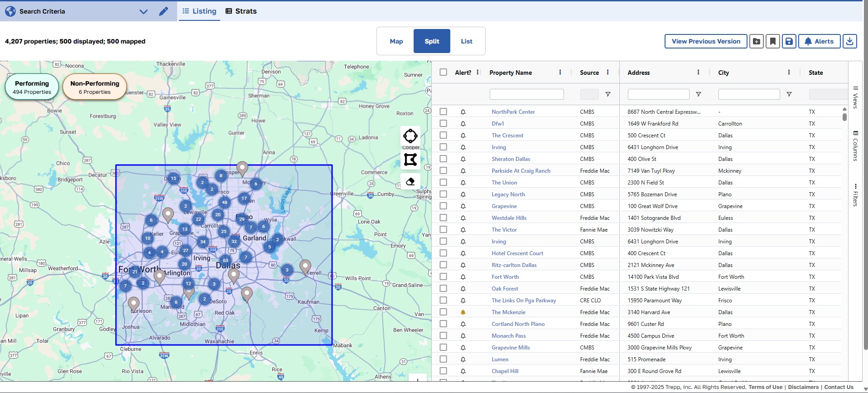
Task: Click View Previous Version button
Action: pyautogui.click(x=706, y=41)
